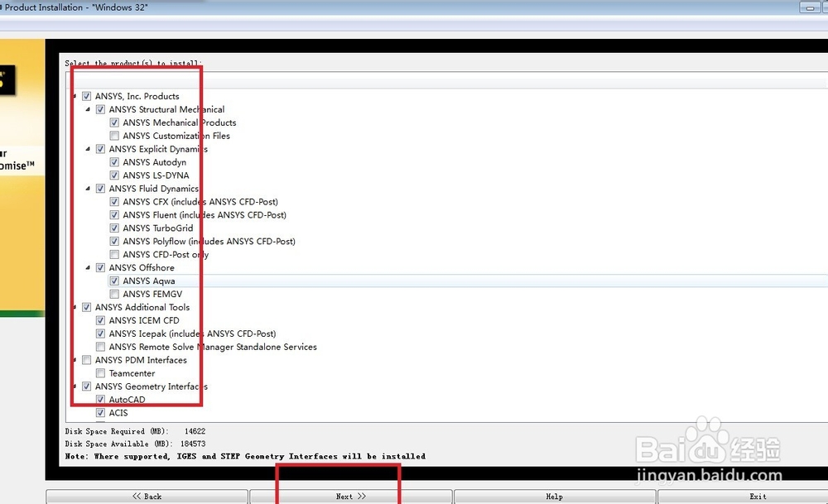This screenshot has width=828, height=504.
Task: Click Disk Space Available value 184573
Action: click(193, 444)
